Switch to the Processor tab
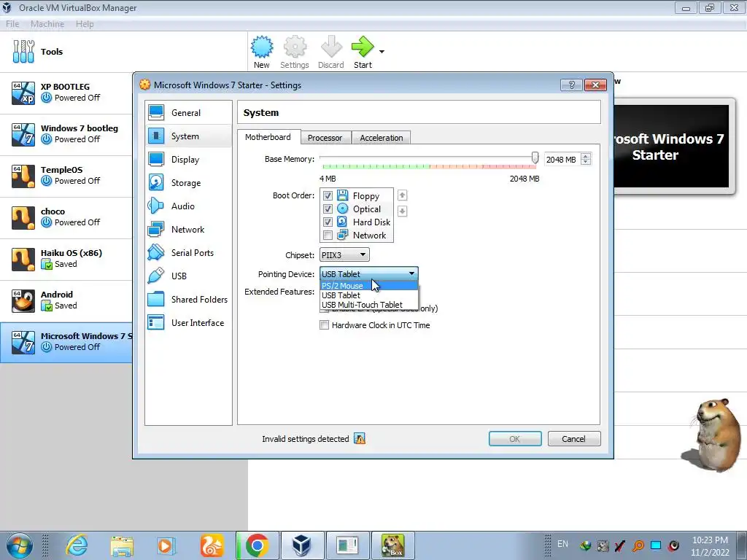Viewport: 747px width, 560px height. 325,138
